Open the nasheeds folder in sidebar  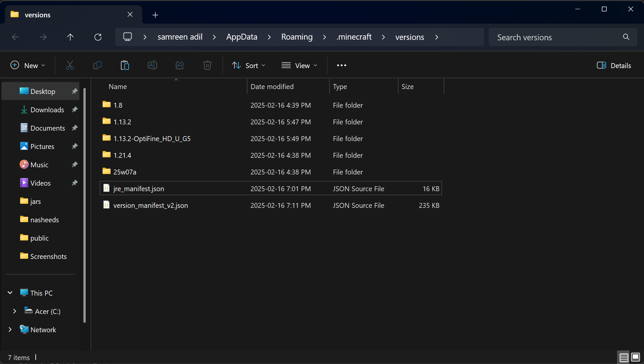coord(41,220)
